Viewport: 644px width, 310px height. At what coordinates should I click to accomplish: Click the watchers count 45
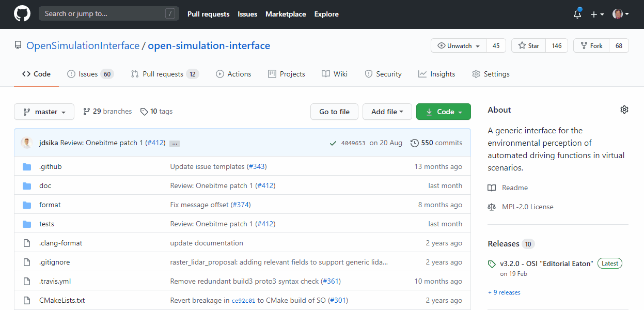(x=496, y=45)
